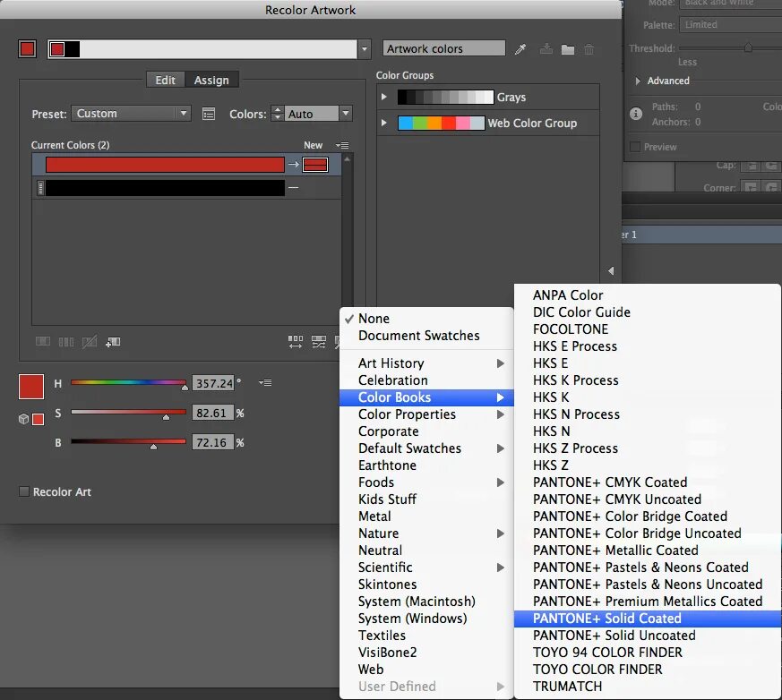782x700 pixels.
Task: Open the Current Colors list flyout menu icon
Action: click(342, 146)
